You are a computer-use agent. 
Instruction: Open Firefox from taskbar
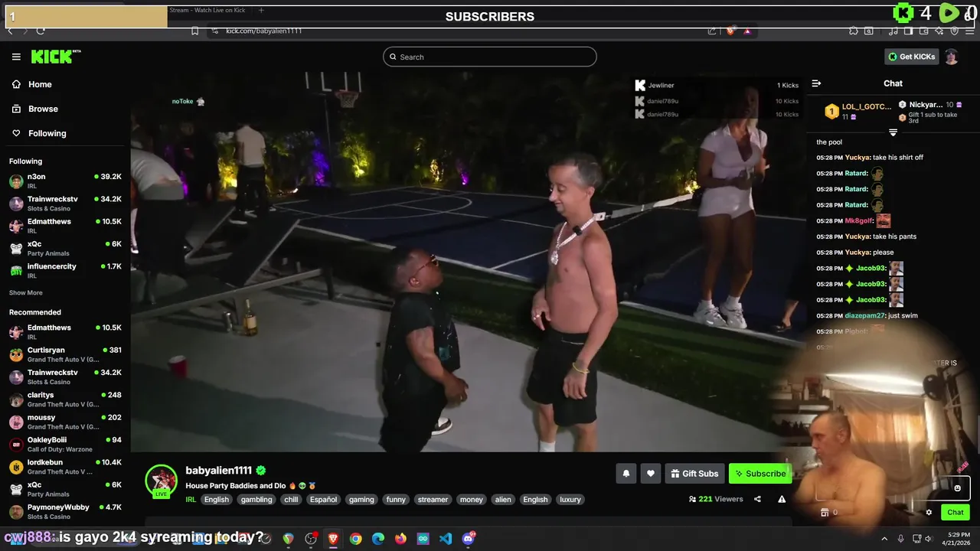pyautogui.click(x=400, y=539)
